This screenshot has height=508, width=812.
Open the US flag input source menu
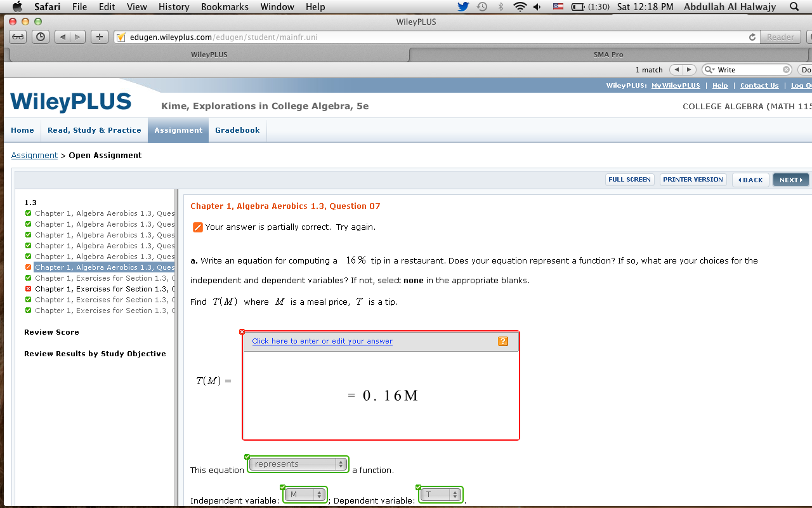[558, 7]
